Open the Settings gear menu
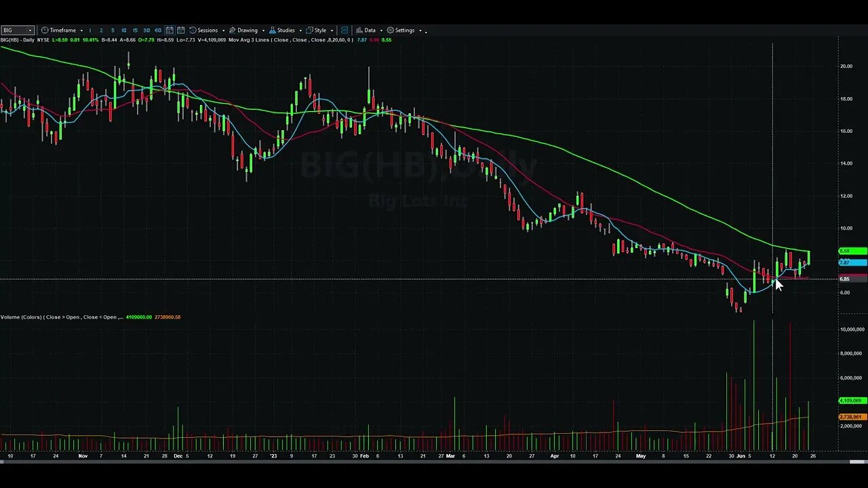 401,30
